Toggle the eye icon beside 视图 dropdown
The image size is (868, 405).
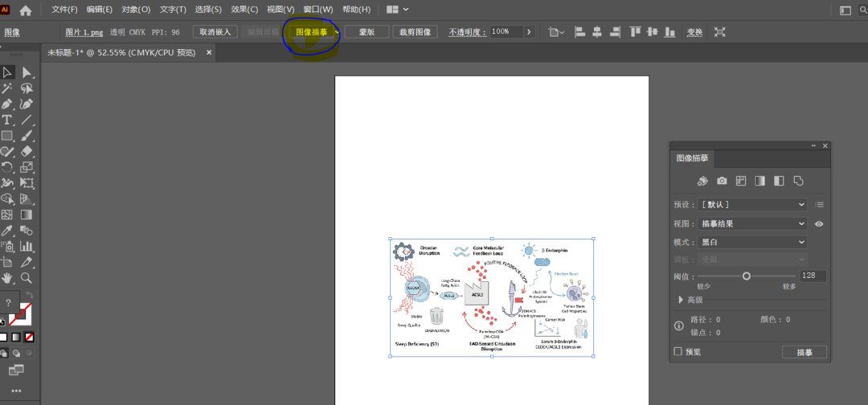819,224
